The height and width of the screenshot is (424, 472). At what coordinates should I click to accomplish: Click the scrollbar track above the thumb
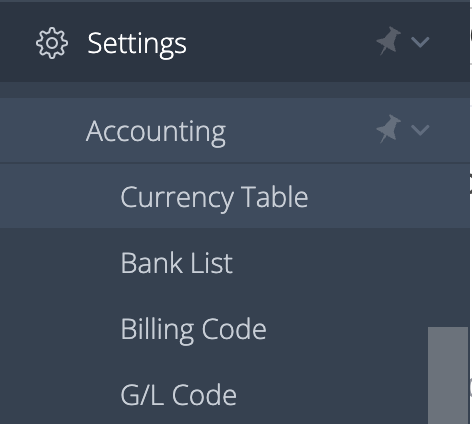pos(448,277)
